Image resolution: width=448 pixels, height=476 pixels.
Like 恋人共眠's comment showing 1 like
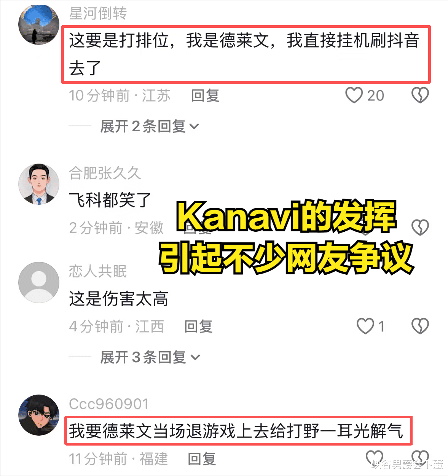(365, 326)
